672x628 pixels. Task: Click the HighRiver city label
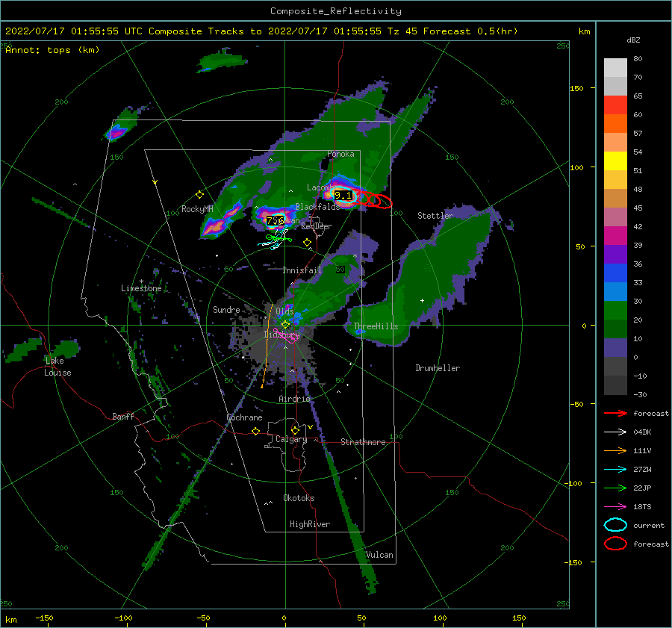coord(310,524)
